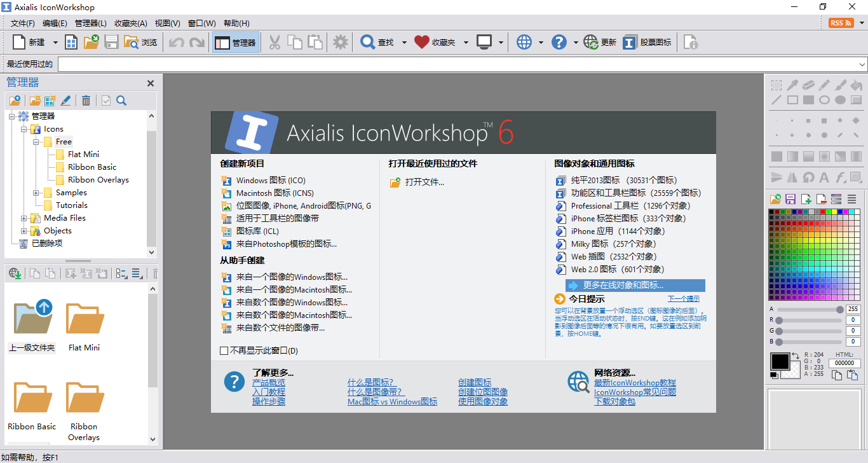This screenshot has width=868, height=463.
Task: Open the File (文件) menu
Action: tap(23, 24)
